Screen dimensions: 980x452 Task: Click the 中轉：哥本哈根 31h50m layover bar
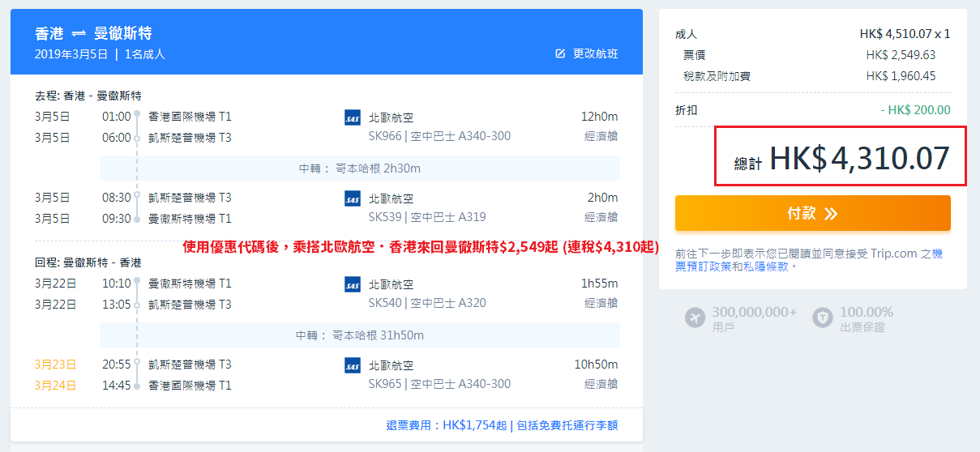pos(360,335)
